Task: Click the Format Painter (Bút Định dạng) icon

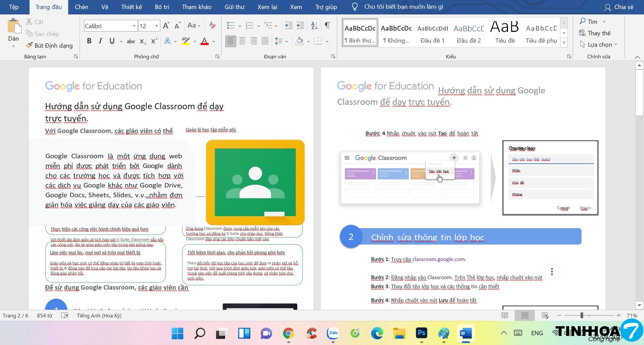Action: click(x=29, y=45)
